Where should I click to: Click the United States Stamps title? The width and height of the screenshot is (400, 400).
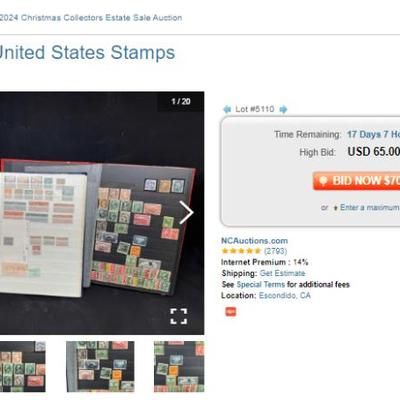[87, 53]
